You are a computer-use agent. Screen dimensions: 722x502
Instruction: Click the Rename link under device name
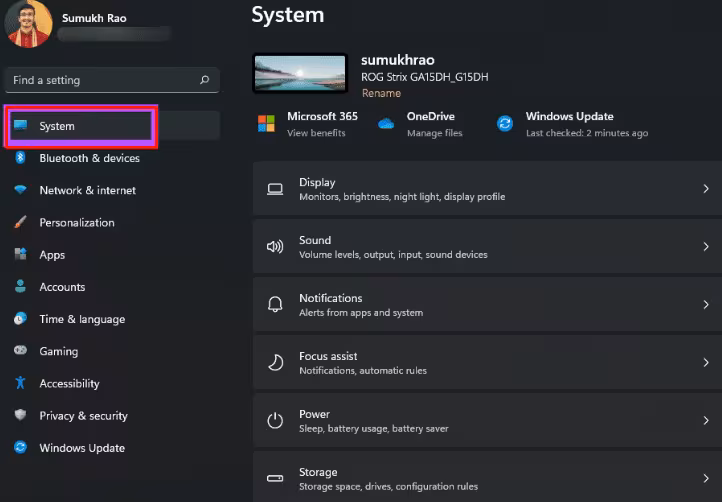381,93
